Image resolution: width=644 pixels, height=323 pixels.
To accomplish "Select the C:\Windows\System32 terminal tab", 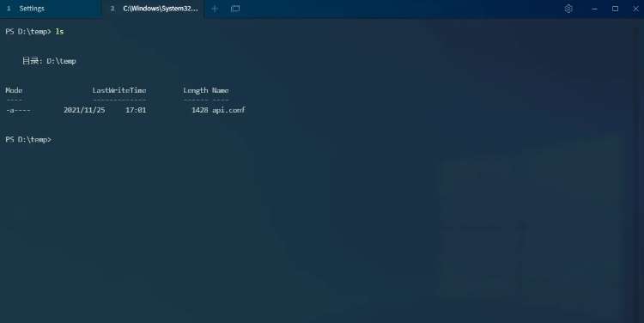I will 153,9.
